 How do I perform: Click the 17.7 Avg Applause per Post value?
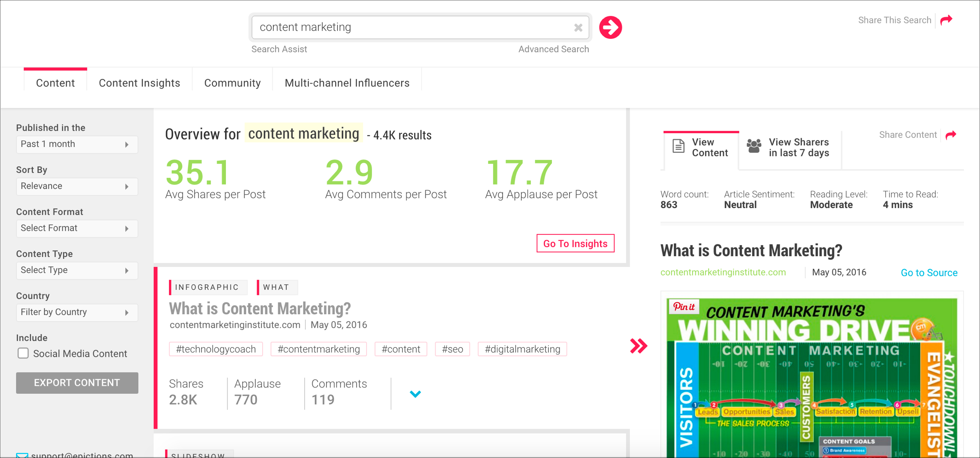point(519,172)
